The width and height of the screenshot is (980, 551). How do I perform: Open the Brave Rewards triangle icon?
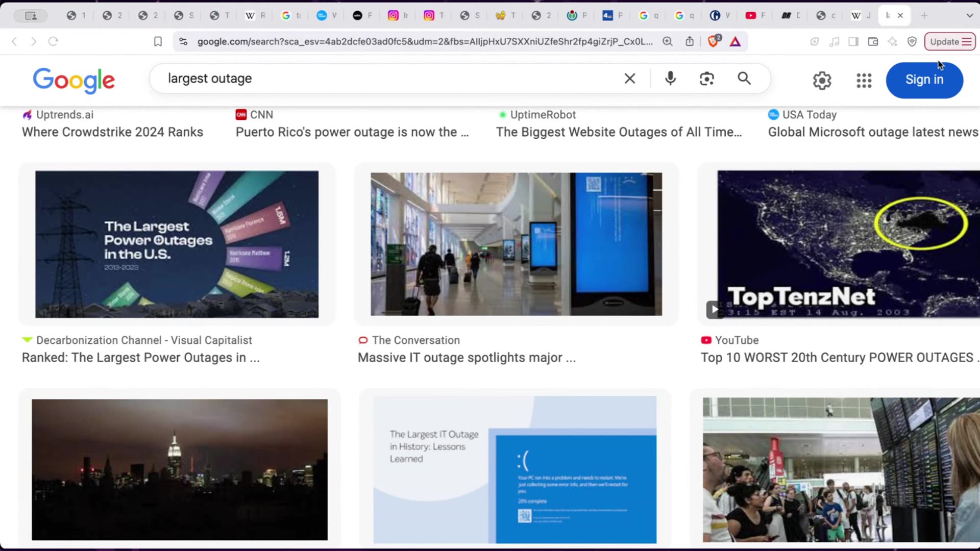735,41
